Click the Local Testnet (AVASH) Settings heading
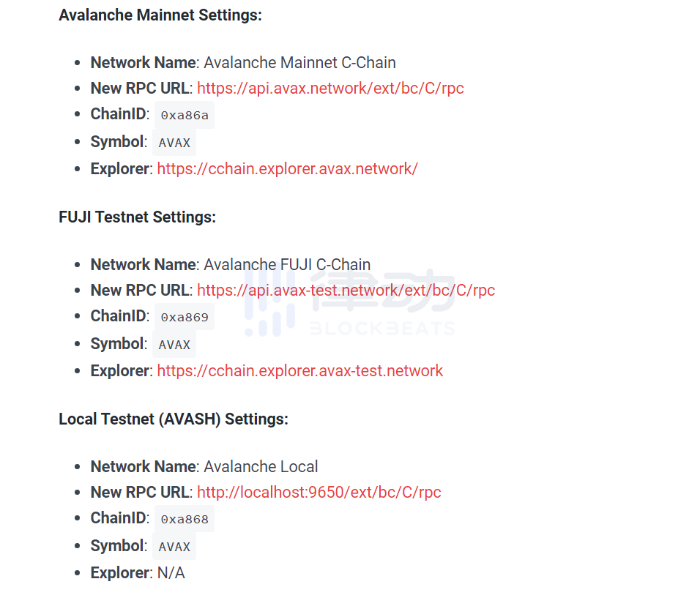The height and width of the screenshot is (598, 700). [x=174, y=419]
